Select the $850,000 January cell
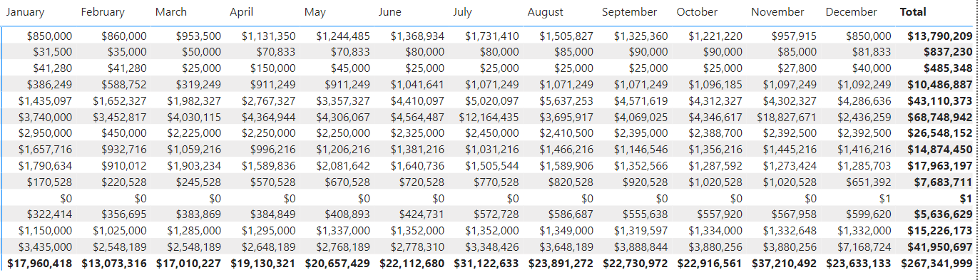 coord(50,36)
